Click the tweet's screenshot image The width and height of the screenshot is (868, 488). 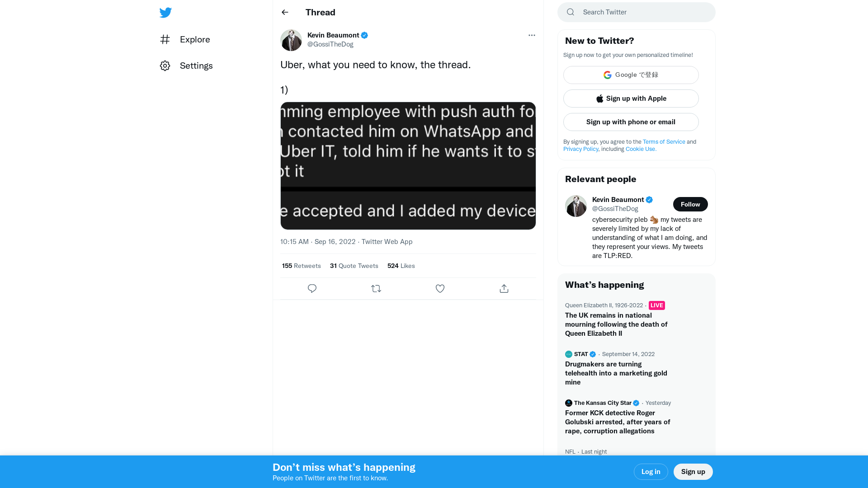pyautogui.click(x=407, y=165)
